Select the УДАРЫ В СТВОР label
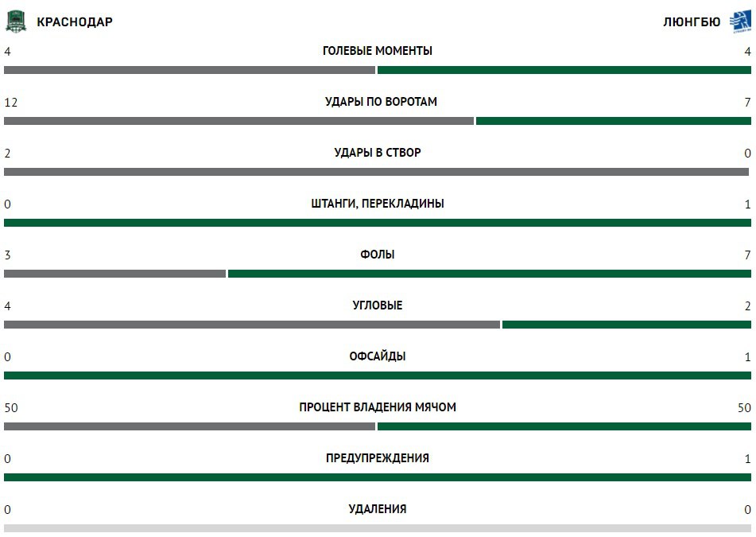 378,153
